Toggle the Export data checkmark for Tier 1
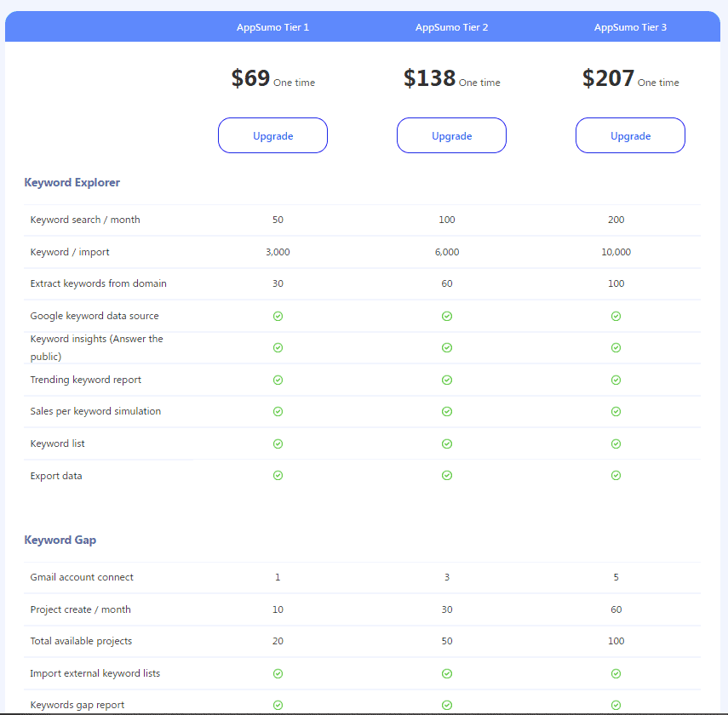The height and width of the screenshot is (715, 728). tap(278, 475)
